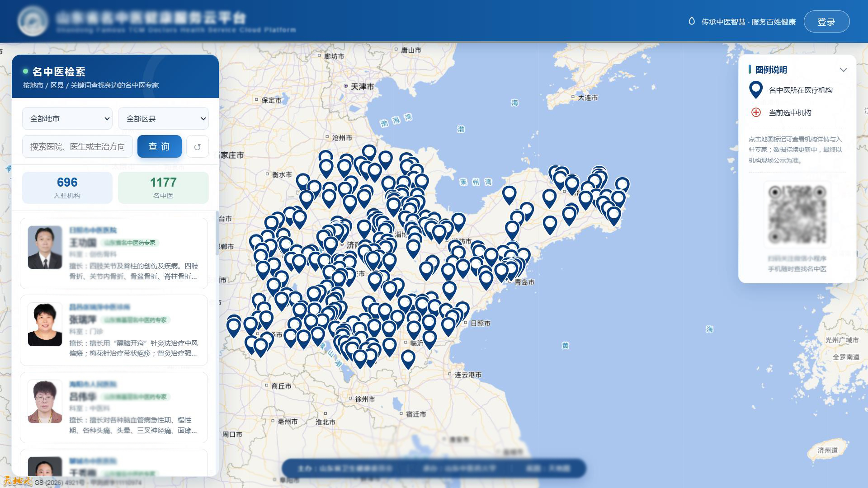The height and width of the screenshot is (488, 868).
Task: Click the 登录 login button
Action: pyautogui.click(x=826, y=22)
